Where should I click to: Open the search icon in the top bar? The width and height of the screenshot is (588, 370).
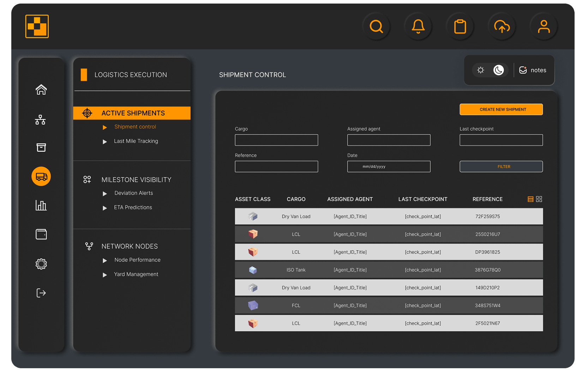pos(376,27)
